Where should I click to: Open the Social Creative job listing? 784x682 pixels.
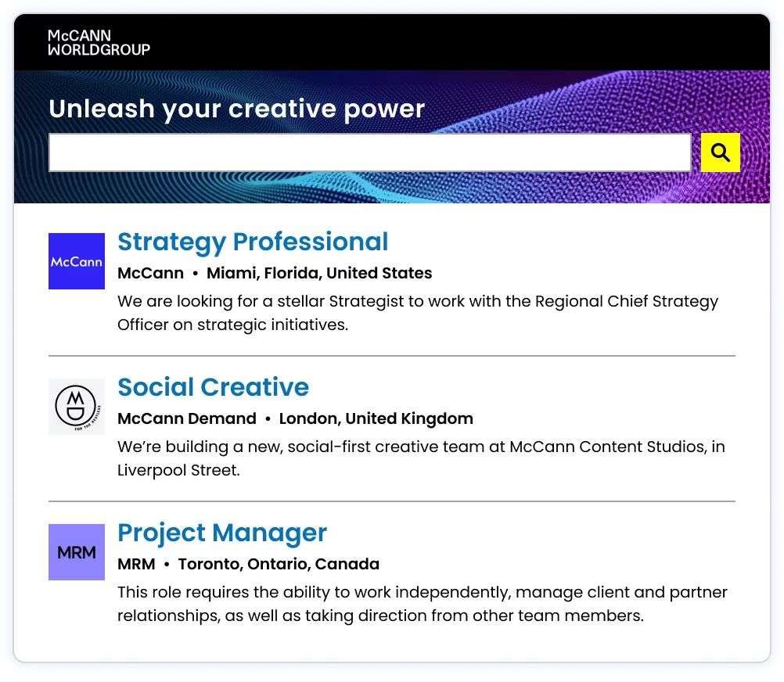coord(213,388)
